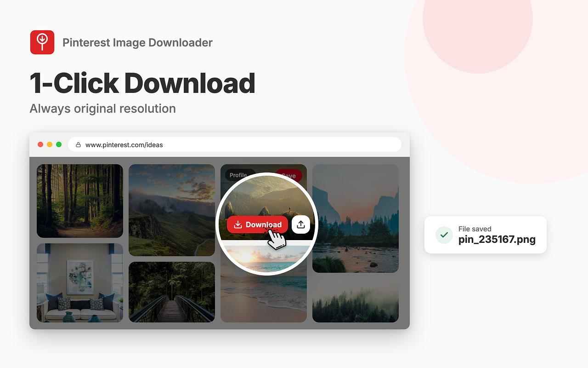Image resolution: width=588 pixels, height=368 pixels.
Task: Open the foggy pine forest thumbnail
Action: tap(356, 300)
